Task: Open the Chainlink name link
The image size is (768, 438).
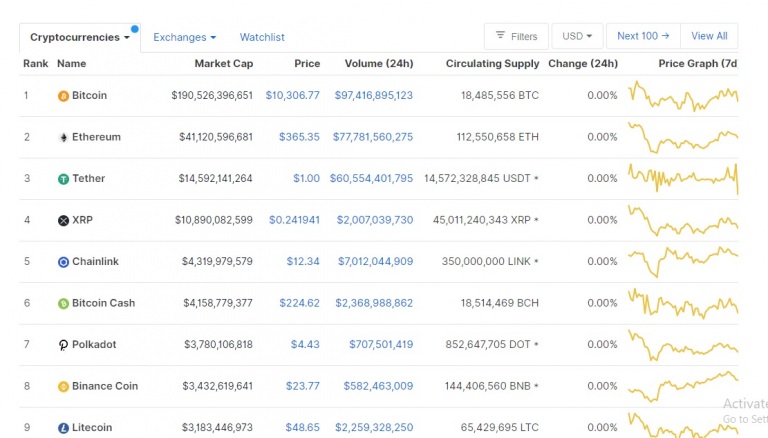Action: point(95,262)
